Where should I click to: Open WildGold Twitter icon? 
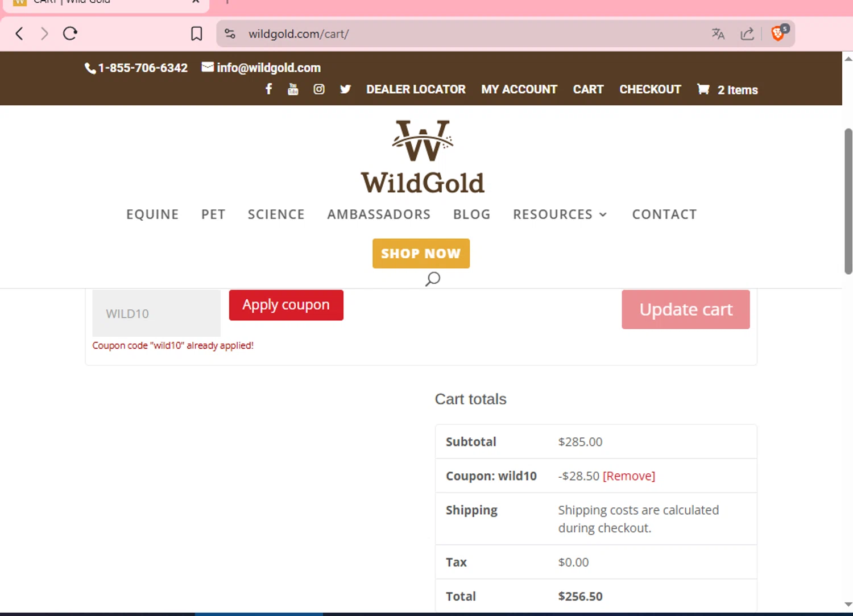pyautogui.click(x=345, y=89)
